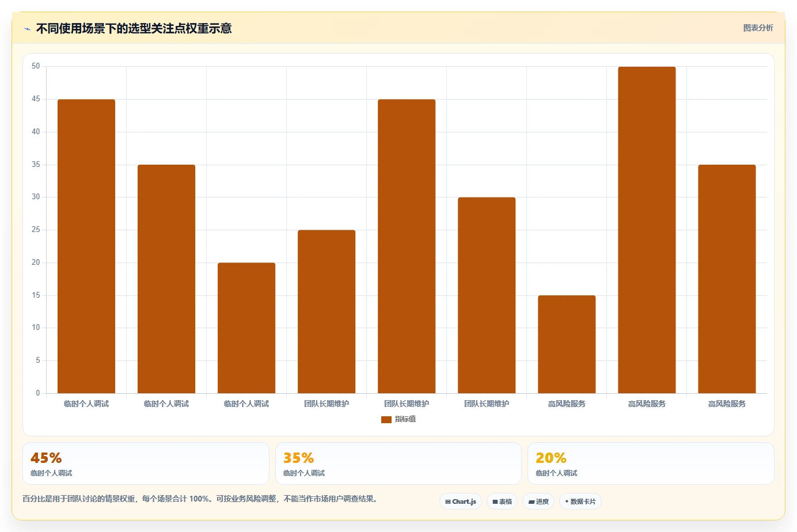This screenshot has width=797, height=532.
Task: Click the diamond icon in 数据卡片 tag
Action: pyautogui.click(x=567, y=501)
